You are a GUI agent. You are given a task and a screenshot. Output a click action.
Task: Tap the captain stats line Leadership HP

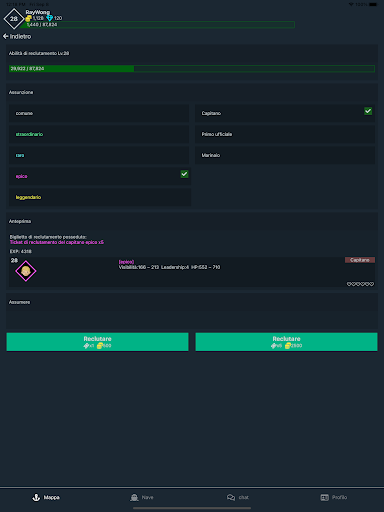[x=169, y=267]
